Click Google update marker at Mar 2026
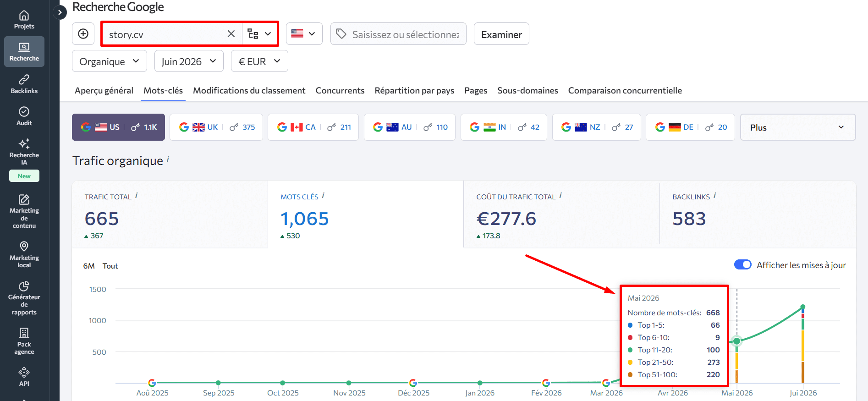The width and height of the screenshot is (868, 401). click(606, 383)
